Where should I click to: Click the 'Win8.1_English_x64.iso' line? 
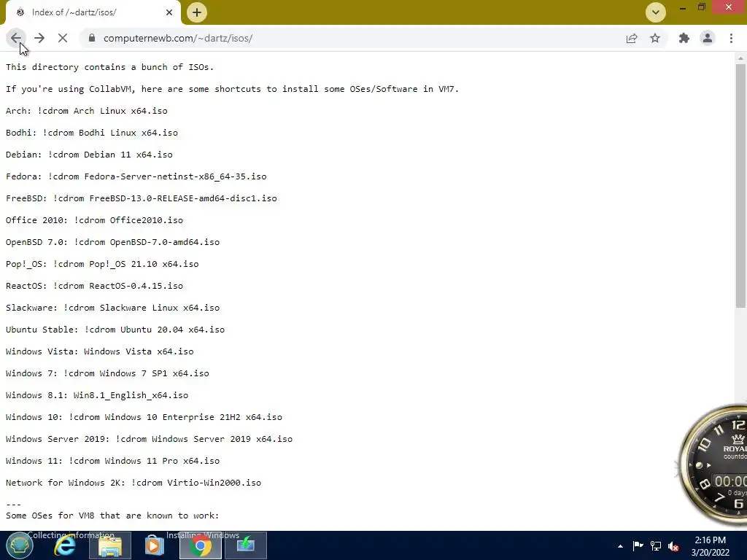click(x=97, y=396)
